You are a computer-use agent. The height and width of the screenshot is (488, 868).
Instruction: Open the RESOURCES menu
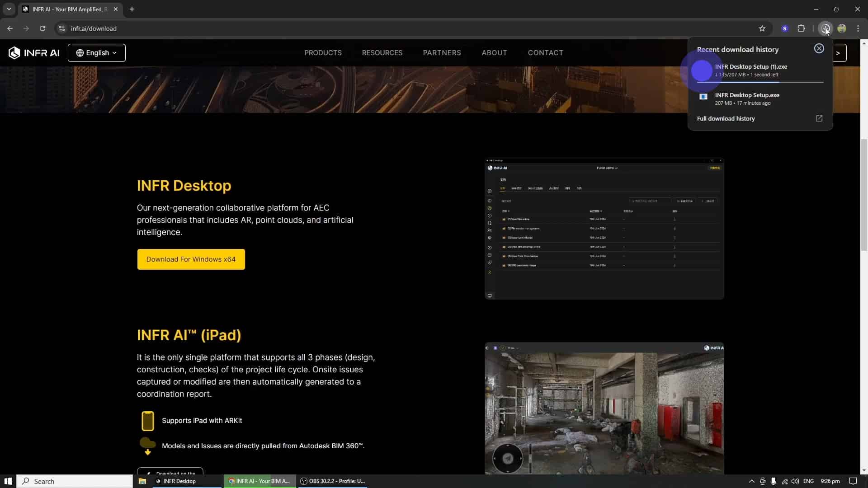pyautogui.click(x=382, y=53)
